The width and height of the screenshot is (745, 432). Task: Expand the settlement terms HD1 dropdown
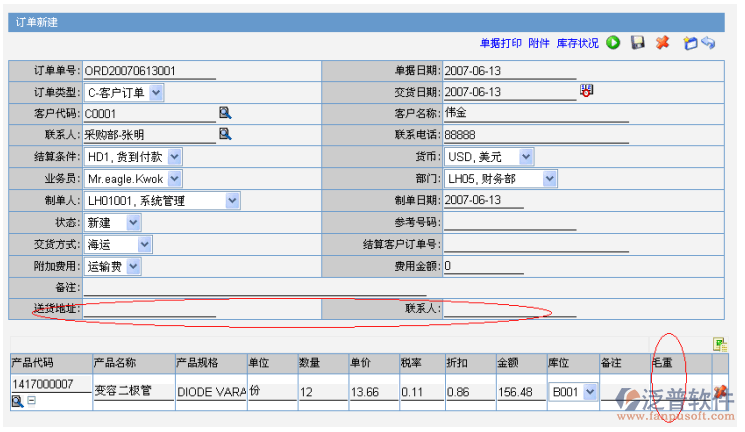coord(175,156)
